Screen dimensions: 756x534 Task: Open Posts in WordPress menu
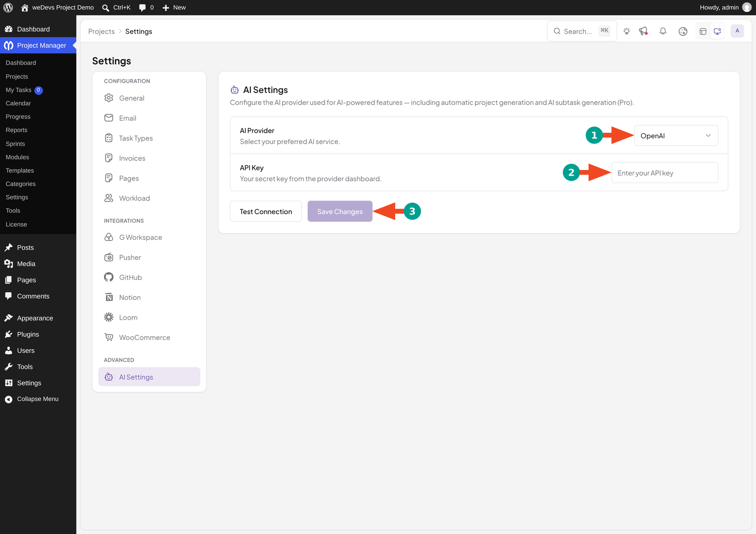[38, 247]
